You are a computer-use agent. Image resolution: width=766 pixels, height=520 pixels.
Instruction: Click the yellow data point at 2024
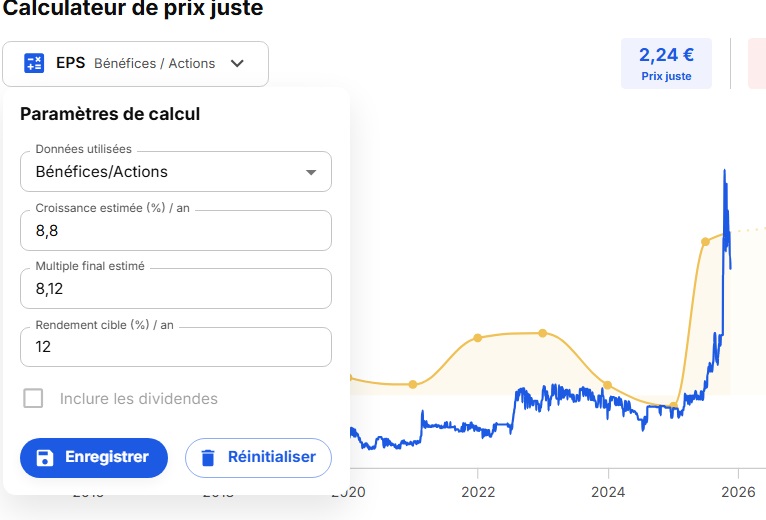(608, 385)
